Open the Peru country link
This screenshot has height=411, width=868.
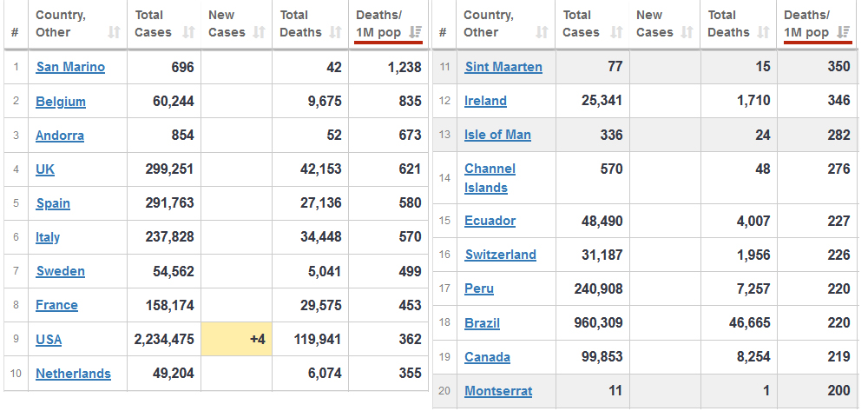[479, 288]
